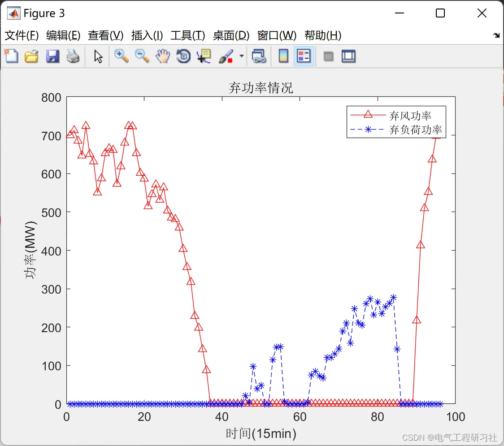Minimize the Figure 3 window
The image size is (504, 446).
399,13
